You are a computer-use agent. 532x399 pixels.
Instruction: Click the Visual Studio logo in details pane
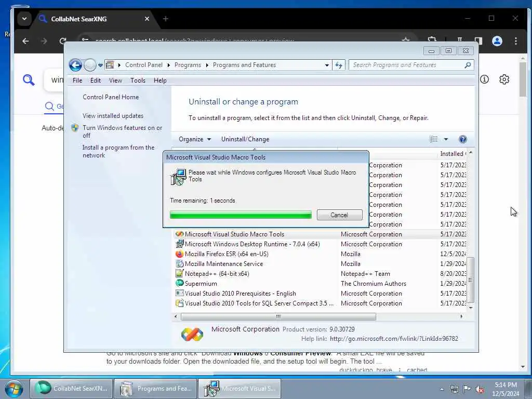[x=192, y=334]
